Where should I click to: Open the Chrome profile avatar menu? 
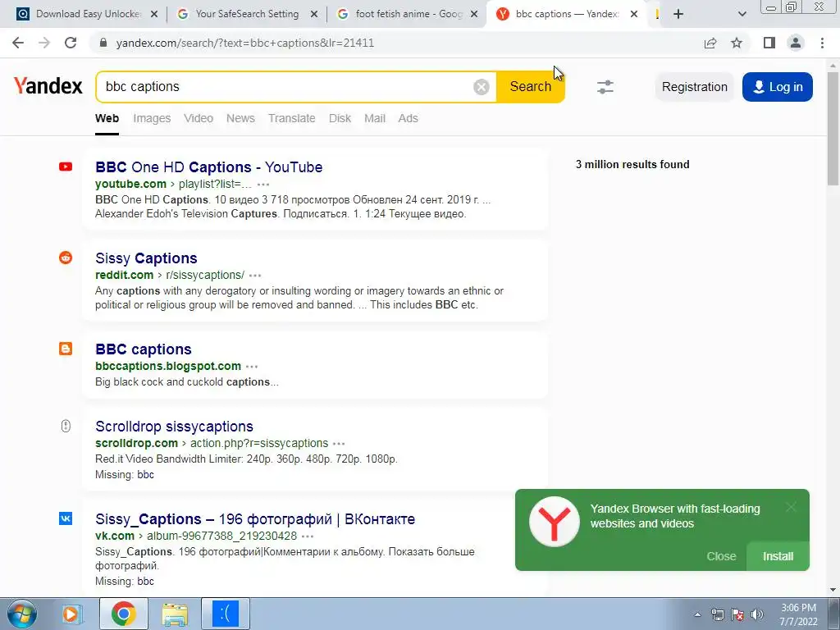tap(796, 43)
